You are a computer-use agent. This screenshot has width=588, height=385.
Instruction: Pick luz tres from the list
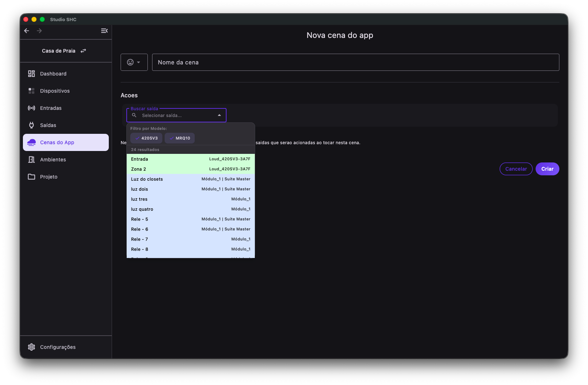(191, 199)
